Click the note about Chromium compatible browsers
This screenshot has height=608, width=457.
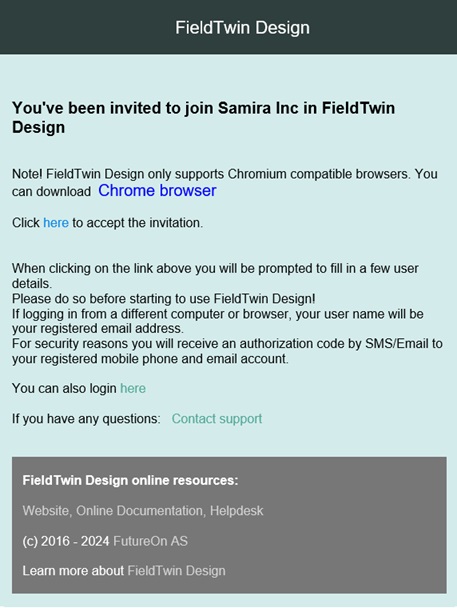click(225, 182)
